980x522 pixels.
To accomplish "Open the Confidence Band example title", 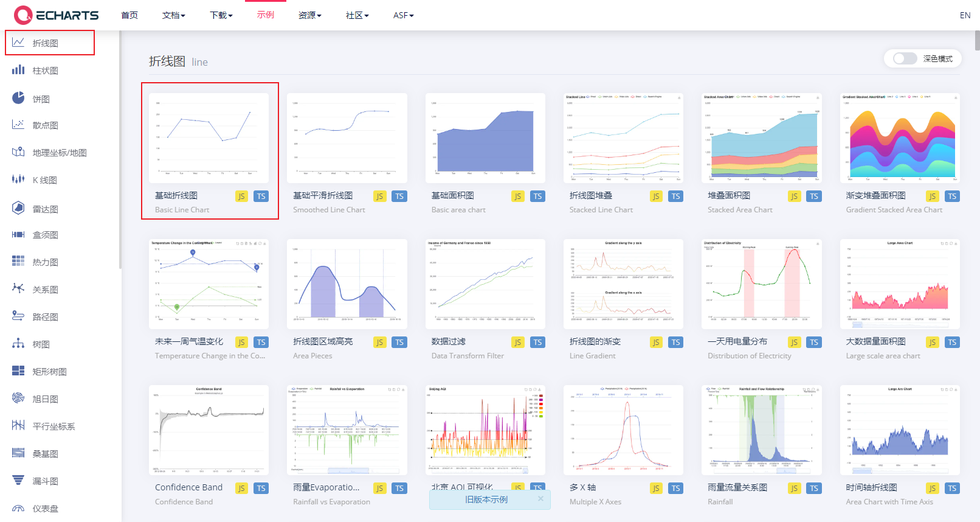I will pos(188,487).
